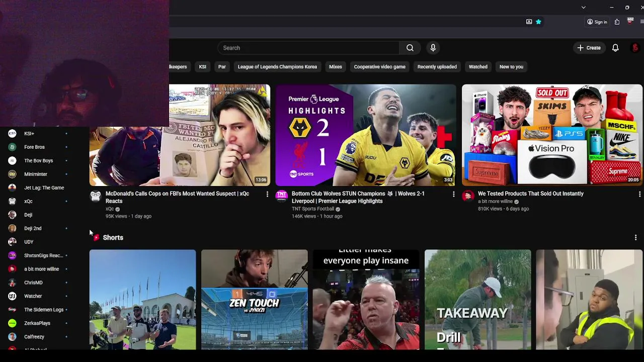Viewport: 644px width, 362px height.
Task: Open McDonald's Calls Cops video title
Action: click(x=177, y=197)
